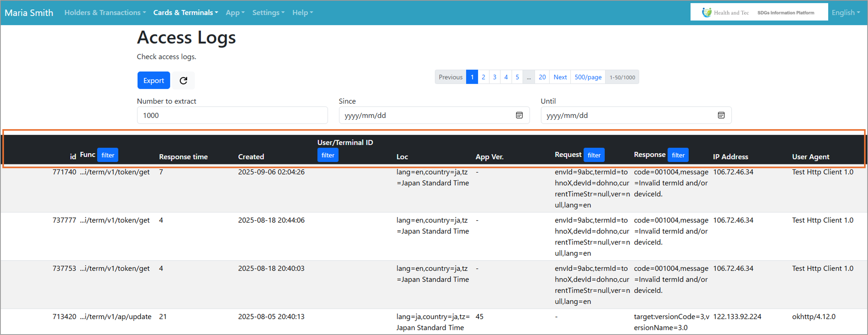Open the Request column filter
This screenshot has width=868, height=335.
(594, 155)
